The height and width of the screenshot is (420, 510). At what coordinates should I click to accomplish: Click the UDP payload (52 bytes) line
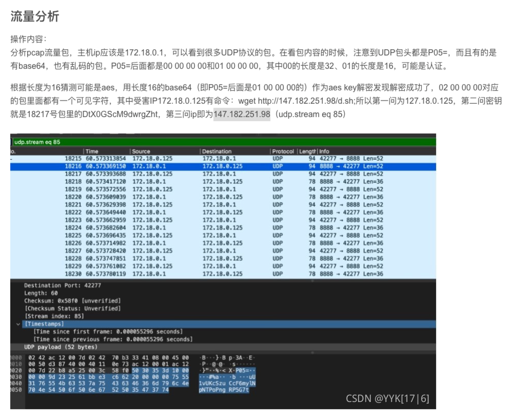(x=61, y=347)
